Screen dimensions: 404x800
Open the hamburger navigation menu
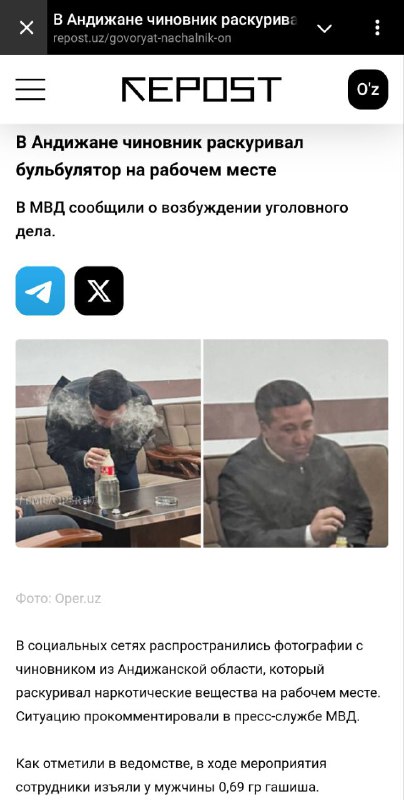30,89
